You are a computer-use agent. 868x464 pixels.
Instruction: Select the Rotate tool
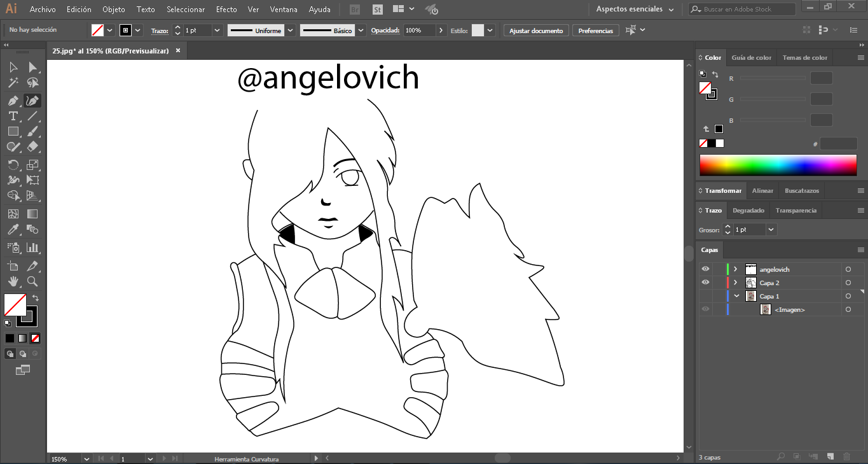[13, 165]
